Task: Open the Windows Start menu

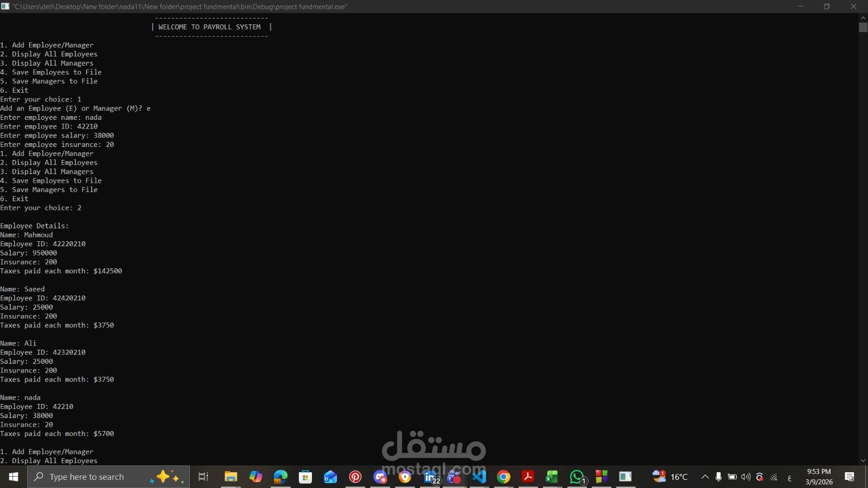Action: (14, 477)
